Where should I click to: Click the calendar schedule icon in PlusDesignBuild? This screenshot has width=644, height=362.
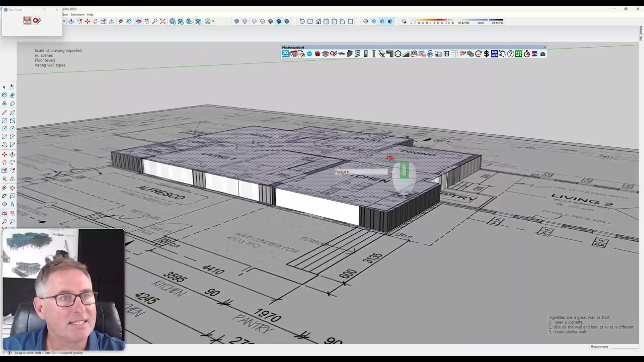pyautogui.click(x=422, y=54)
